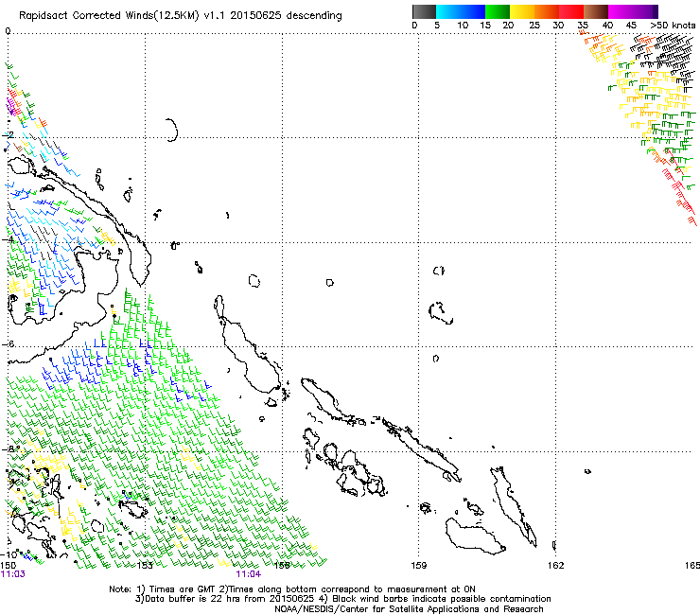Click the brown 35-40 knots legend segment
This screenshot has width=700, height=615.
(596, 11)
